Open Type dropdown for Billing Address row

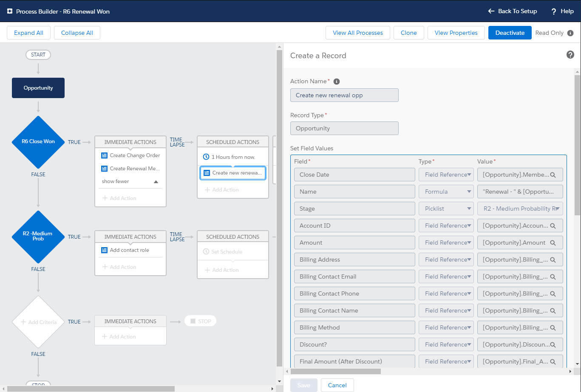tap(446, 259)
